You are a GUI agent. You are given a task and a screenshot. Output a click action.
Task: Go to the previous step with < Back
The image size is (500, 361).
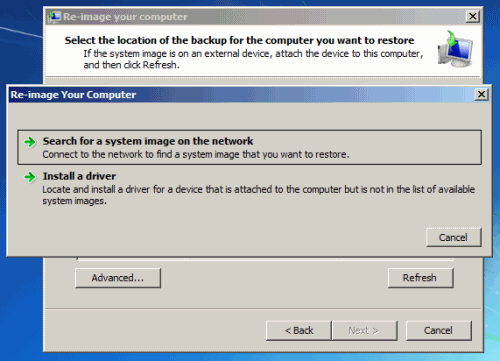pyautogui.click(x=299, y=330)
